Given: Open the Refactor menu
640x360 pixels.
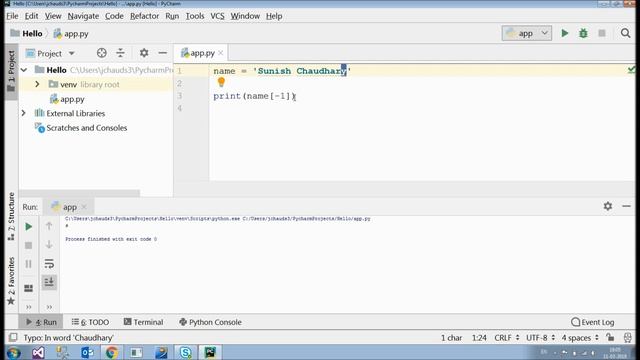Looking at the screenshot, I should 144,16.
